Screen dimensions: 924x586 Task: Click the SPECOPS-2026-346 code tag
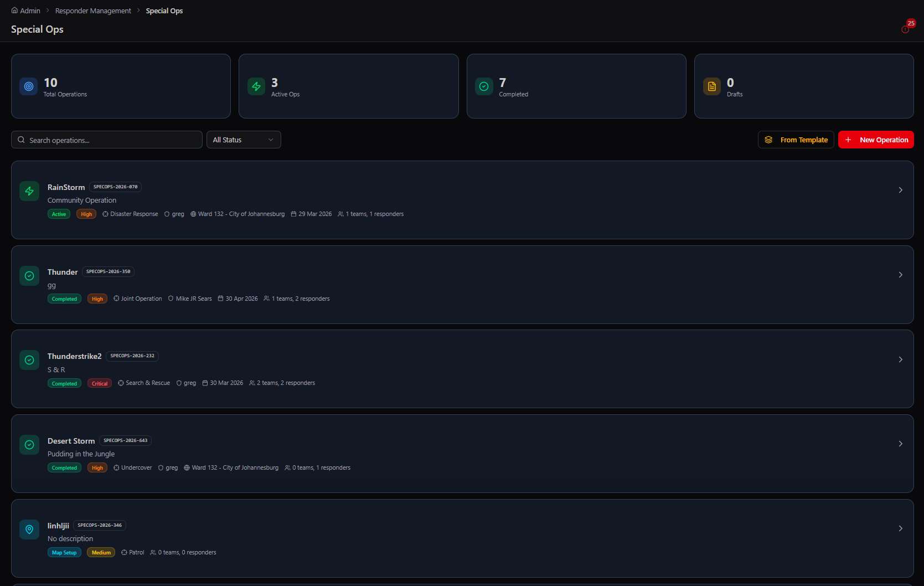click(x=100, y=526)
